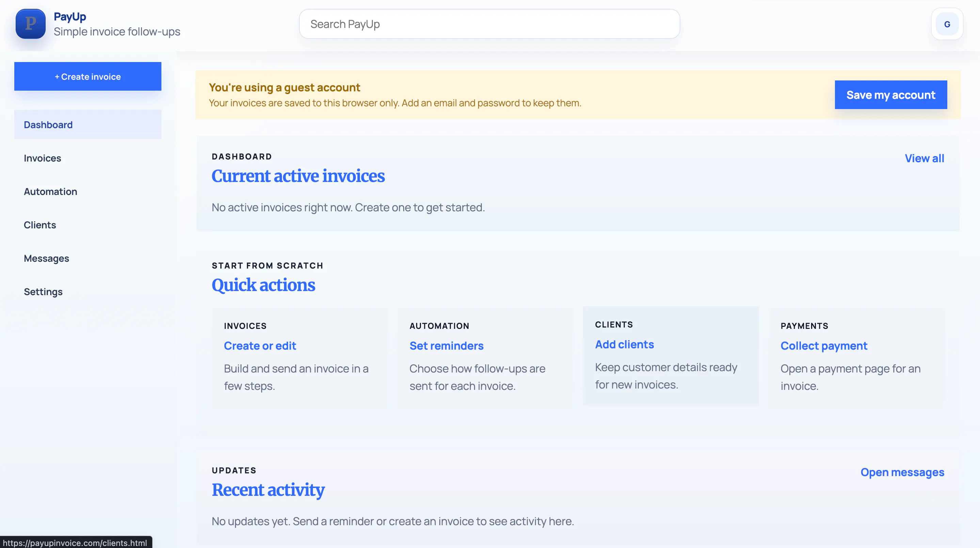Screen dimensions: 980x548
Task: Click the 'Choose how follow-ups are sent' description
Action: [x=477, y=377]
